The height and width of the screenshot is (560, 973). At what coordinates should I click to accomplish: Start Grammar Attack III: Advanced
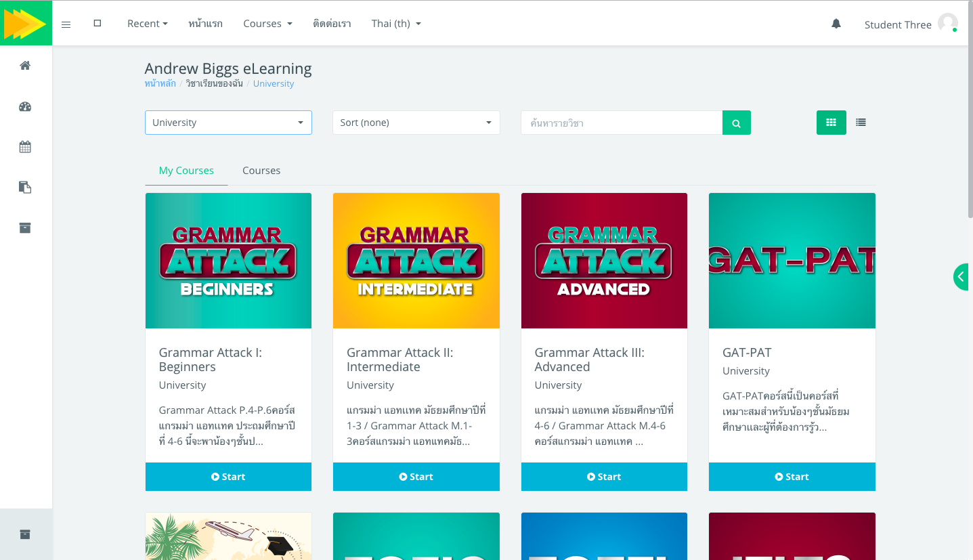pyautogui.click(x=604, y=477)
